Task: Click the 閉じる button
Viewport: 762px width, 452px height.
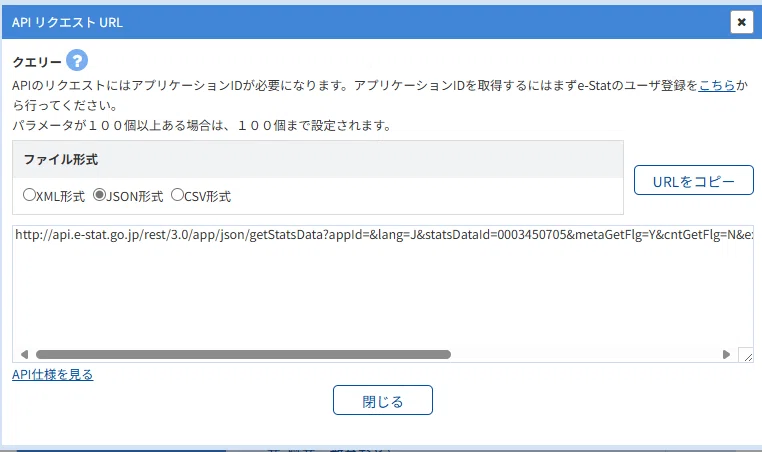Action: [x=382, y=400]
